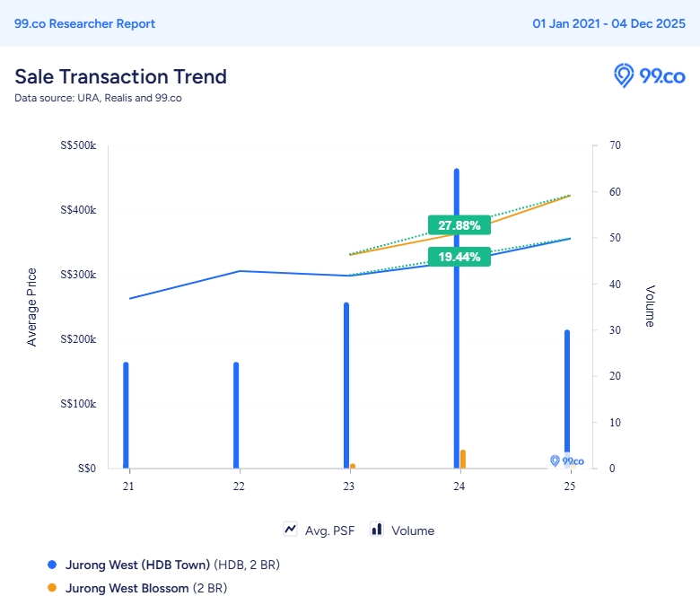Click the Avg. PSF line legend icon

(x=290, y=530)
